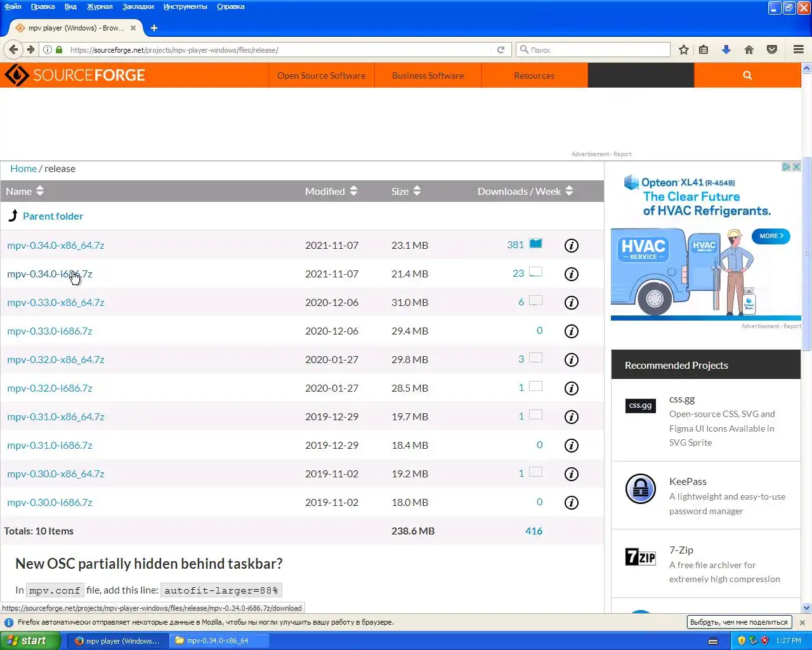Viewport: 812px width, 650px height.
Task: Open the Resources menu
Action: [x=534, y=76]
